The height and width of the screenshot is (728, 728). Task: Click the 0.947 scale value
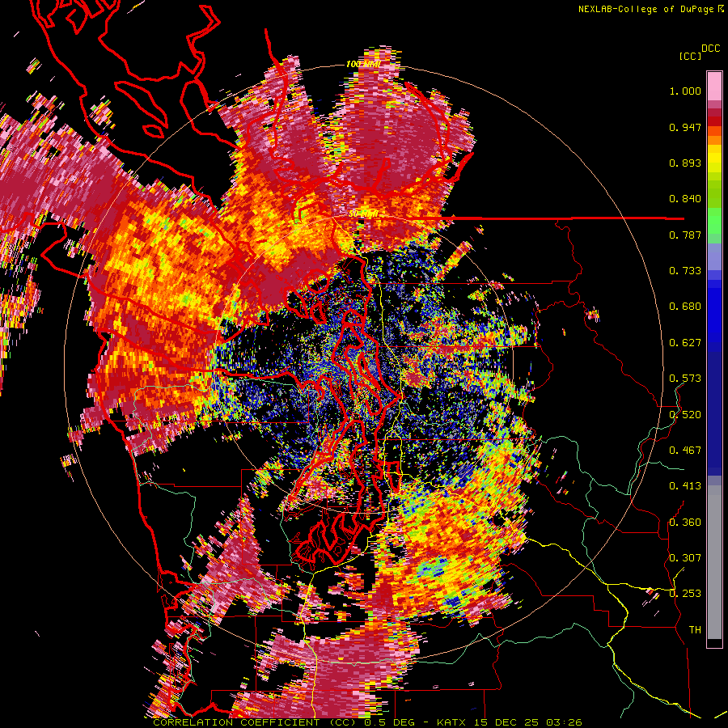point(685,127)
